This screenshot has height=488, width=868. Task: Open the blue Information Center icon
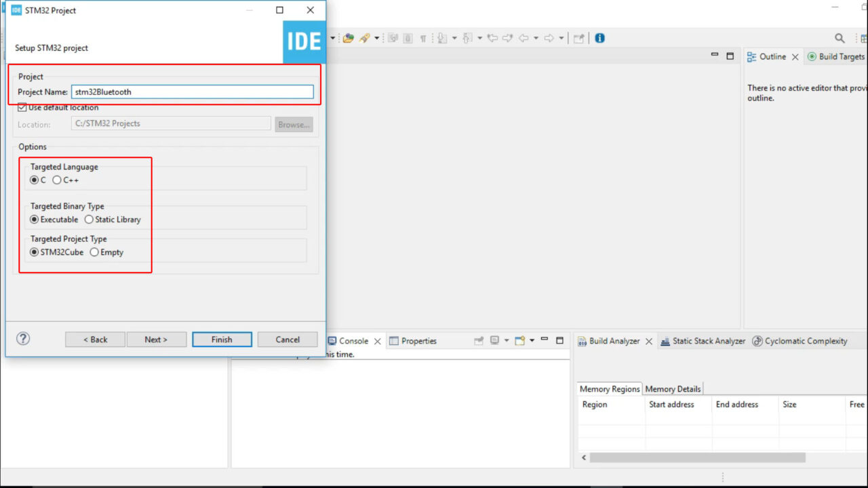[599, 39]
